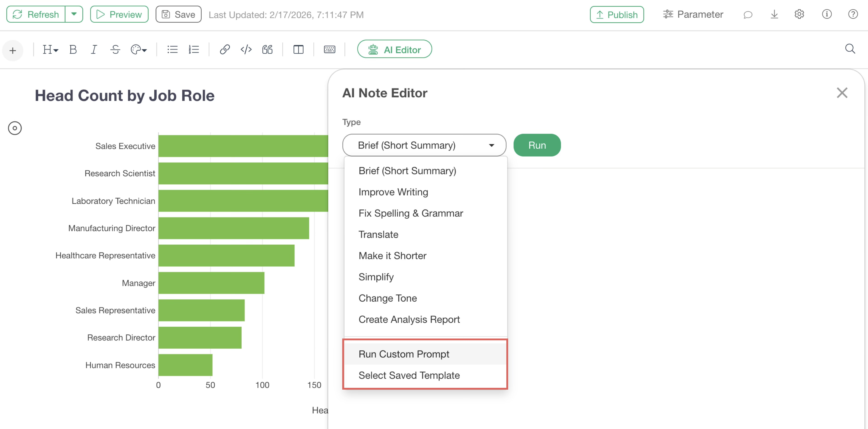Screen dimensions: 868x429
Task: Expand the Heading style dropdown
Action: point(50,50)
